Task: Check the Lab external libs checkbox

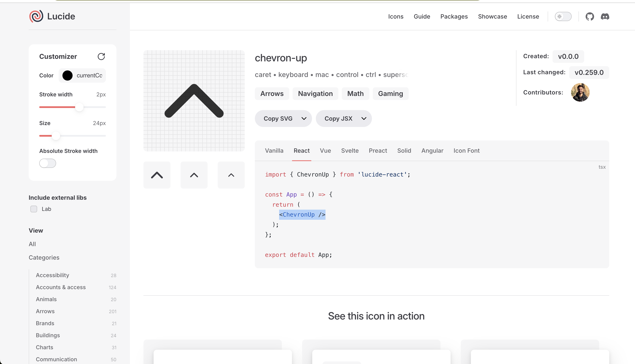Action: tap(34, 209)
